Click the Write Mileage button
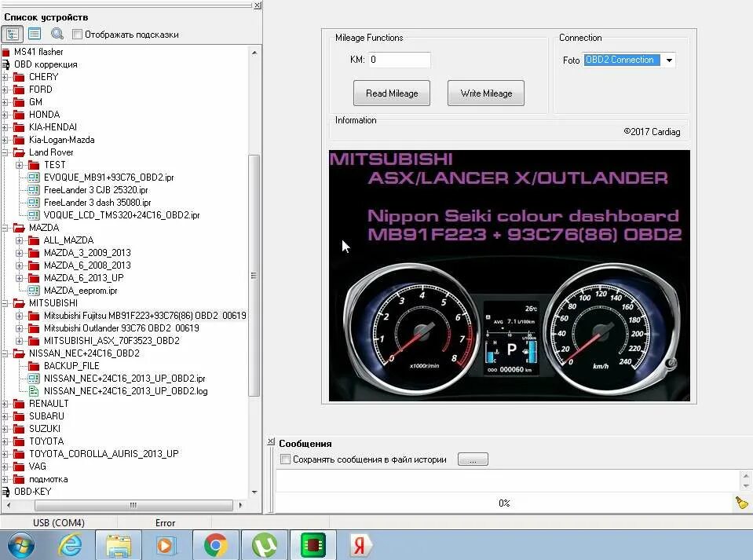The image size is (753, 560). click(x=486, y=93)
